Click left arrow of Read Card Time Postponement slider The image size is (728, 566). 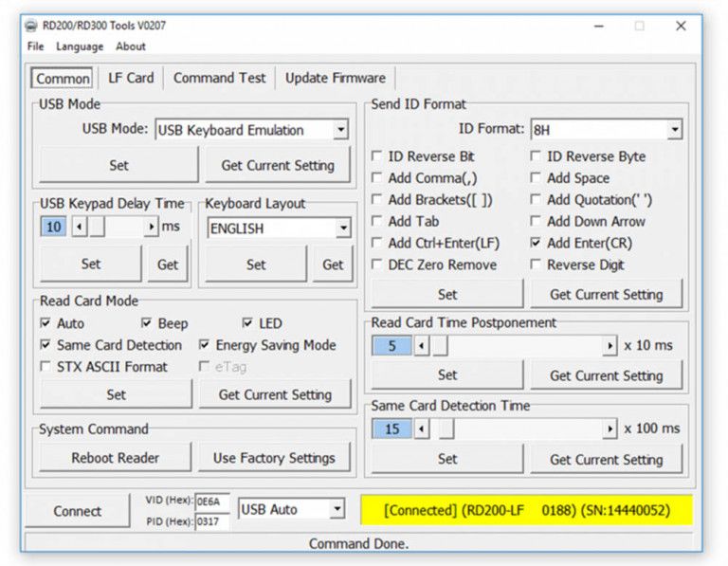(421, 347)
